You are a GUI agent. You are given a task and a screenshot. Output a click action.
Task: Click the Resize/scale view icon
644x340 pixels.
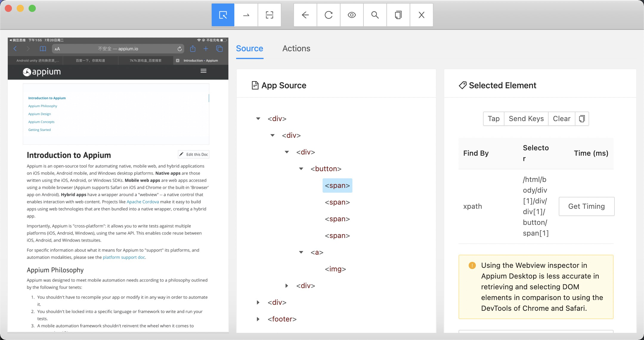[x=269, y=15]
